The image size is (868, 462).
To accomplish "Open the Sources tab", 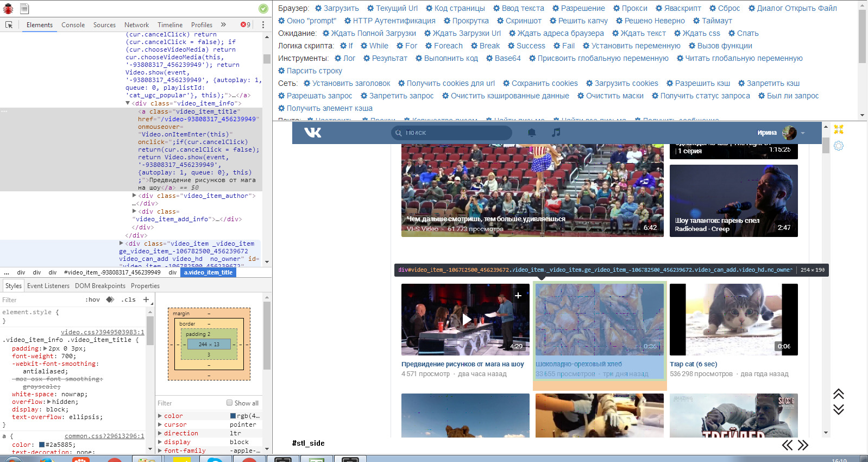I will [104, 25].
